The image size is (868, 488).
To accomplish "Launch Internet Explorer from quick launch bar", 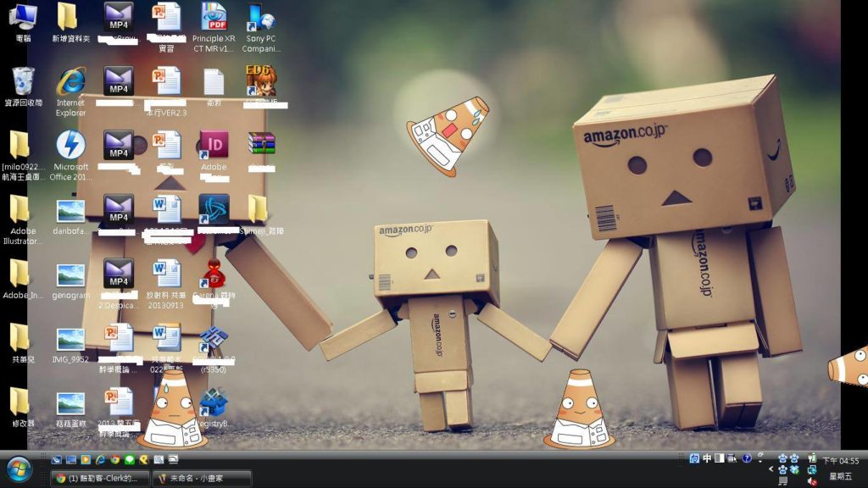I will point(101,459).
